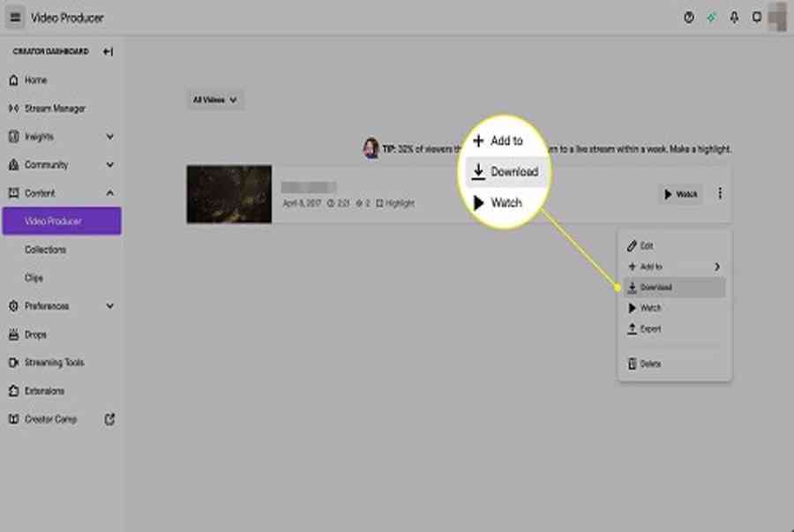Expand the Insights section chevron
This screenshot has height=532, width=794.
(109, 137)
